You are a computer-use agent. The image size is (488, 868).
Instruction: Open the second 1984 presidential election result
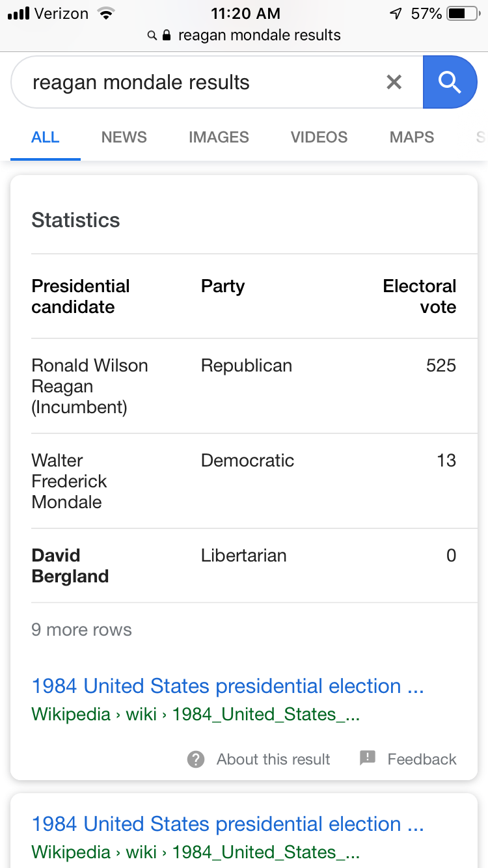coord(228,824)
